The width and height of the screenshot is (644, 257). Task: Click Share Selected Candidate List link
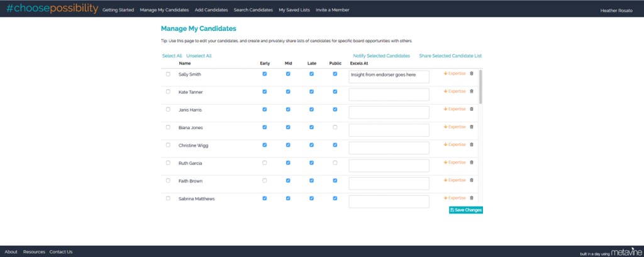[x=450, y=56]
